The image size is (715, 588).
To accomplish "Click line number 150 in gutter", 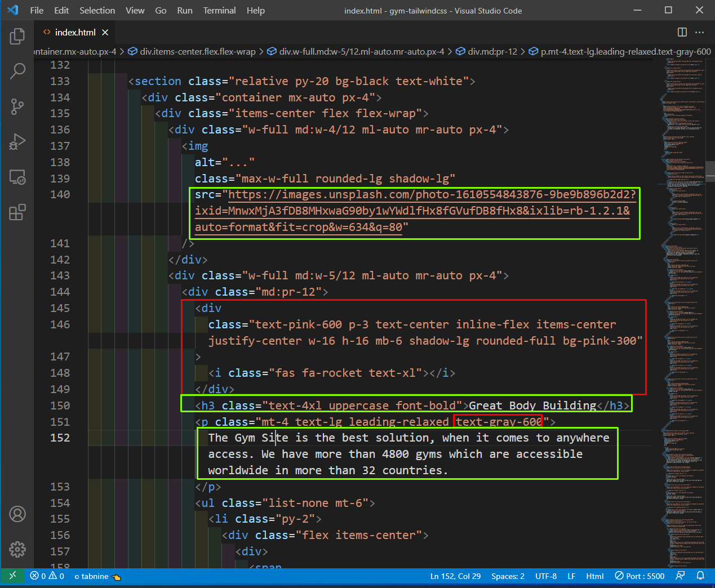I will pos(60,406).
